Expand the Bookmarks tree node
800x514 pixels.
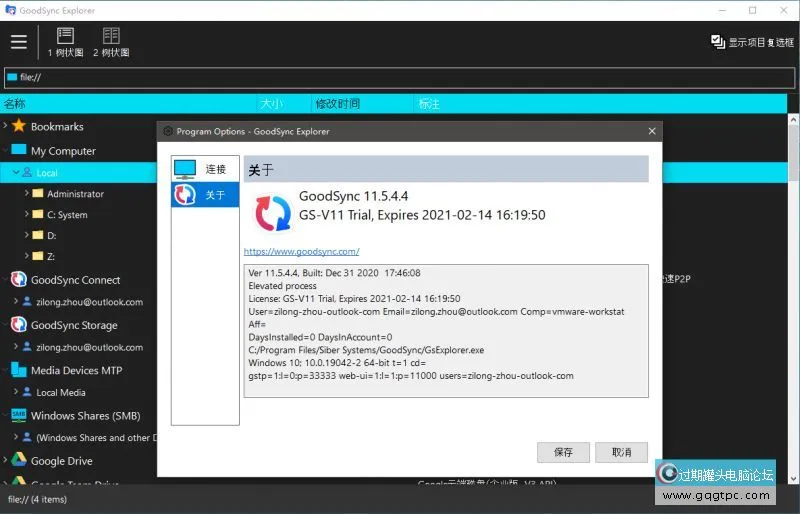5,126
